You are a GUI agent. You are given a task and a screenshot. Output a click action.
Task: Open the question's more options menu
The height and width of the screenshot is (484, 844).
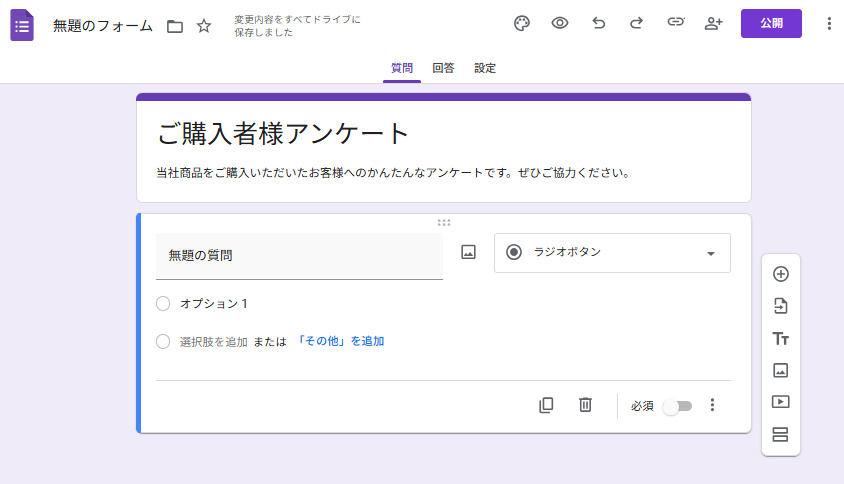[x=713, y=405]
